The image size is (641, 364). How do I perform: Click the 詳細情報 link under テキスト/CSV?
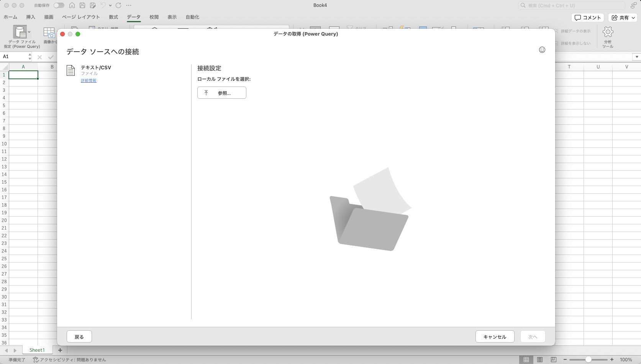(89, 80)
